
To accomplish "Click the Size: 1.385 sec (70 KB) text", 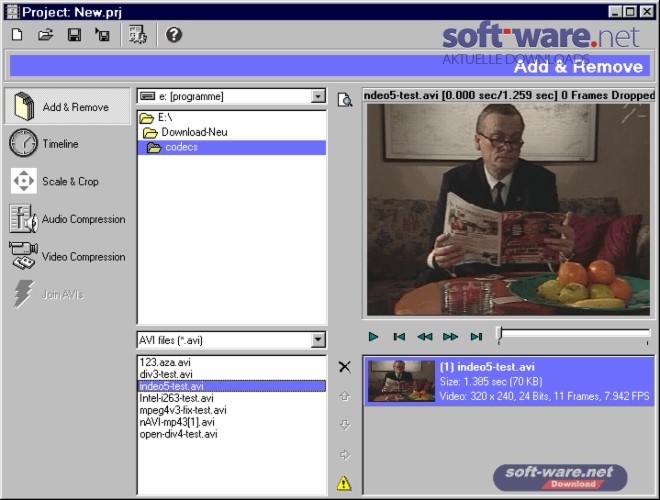I will pyautogui.click(x=491, y=382).
